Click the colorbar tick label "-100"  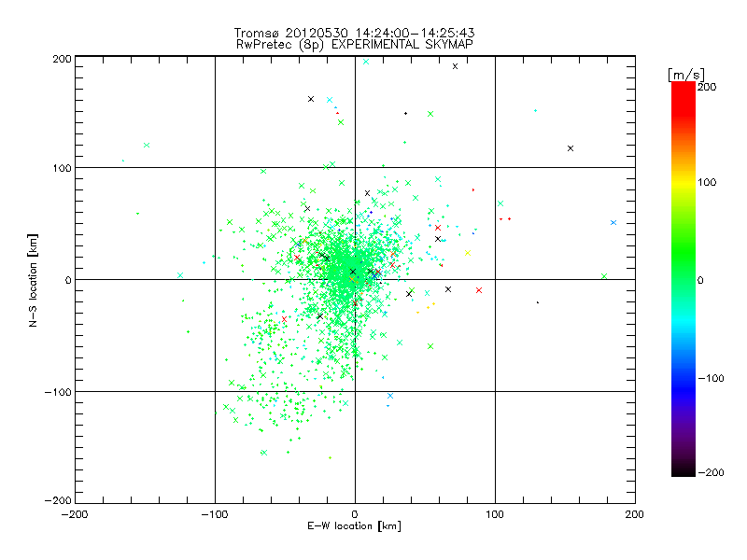711,379
